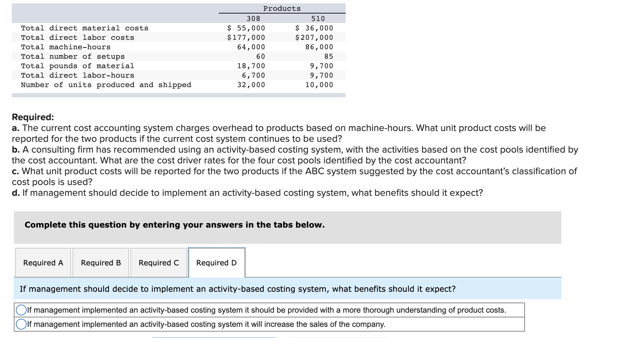The width and height of the screenshot is (644, 338).
Task: Click the Required: section heading
Action: tap(33, 117)
